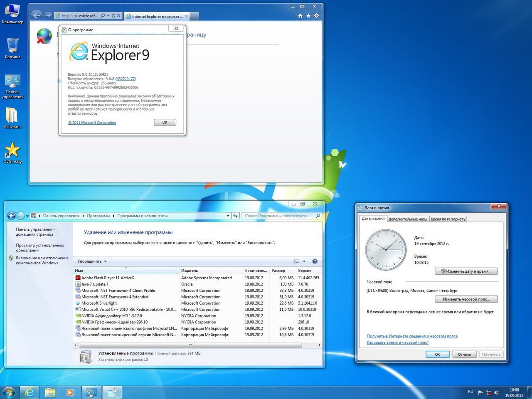
Task: Expand the view options dropdown arrow
Action: click(304, 261)
